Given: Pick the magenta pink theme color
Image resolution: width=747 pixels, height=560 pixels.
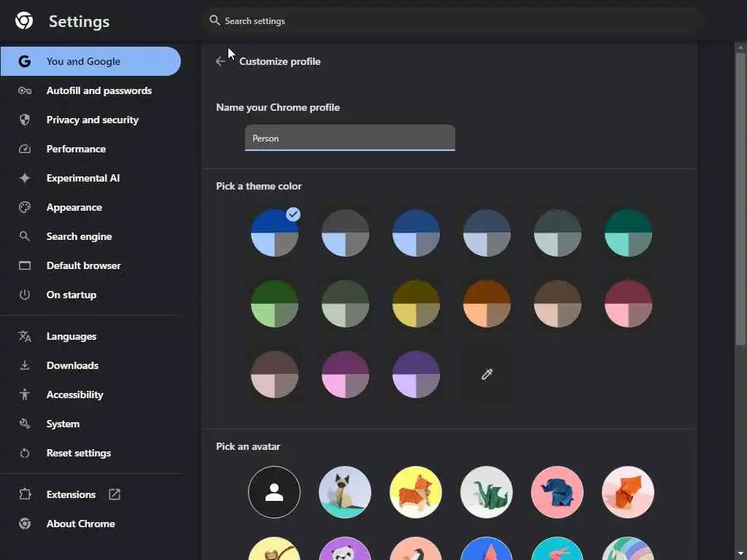Looking at the screenshot, I should pos(345,374).
